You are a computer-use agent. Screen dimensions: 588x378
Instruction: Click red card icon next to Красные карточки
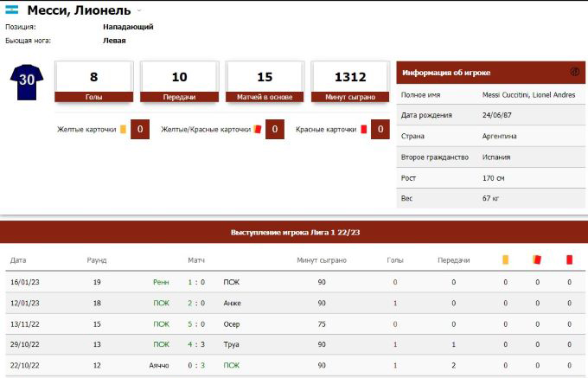point(364,129)
